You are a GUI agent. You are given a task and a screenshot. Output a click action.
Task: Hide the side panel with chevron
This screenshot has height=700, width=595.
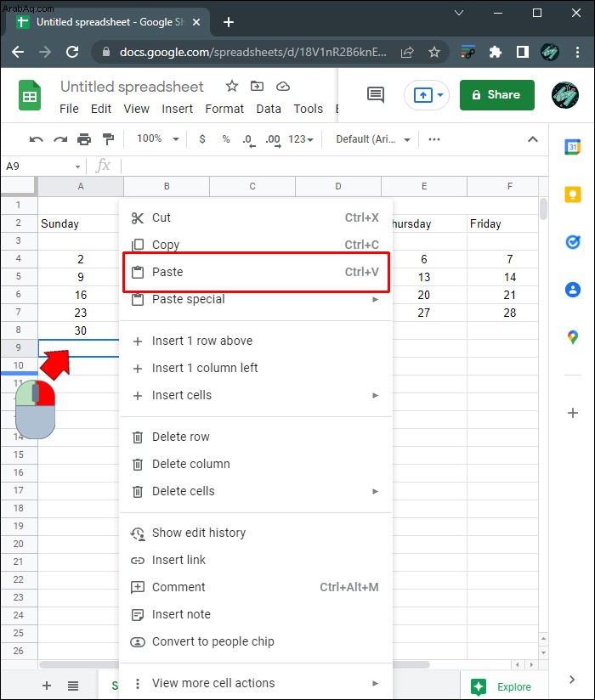572,680
